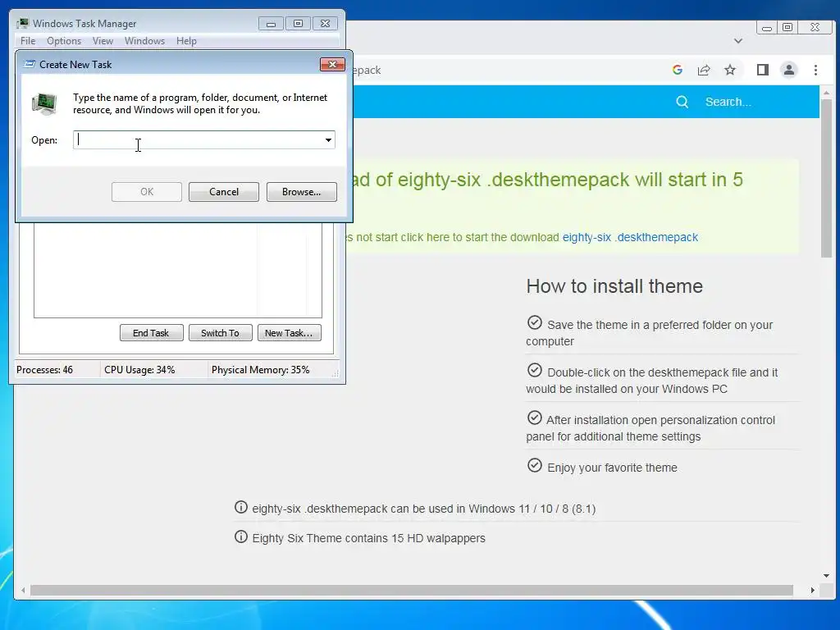Click the disabled OK button
Image resolution: width=840 pixels, height=630 pixels.
pyautogui.click(x=147, y=192)
